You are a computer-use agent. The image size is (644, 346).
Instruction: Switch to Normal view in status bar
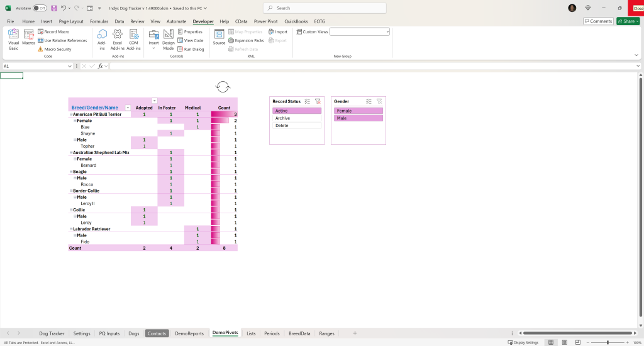[551, 342]
